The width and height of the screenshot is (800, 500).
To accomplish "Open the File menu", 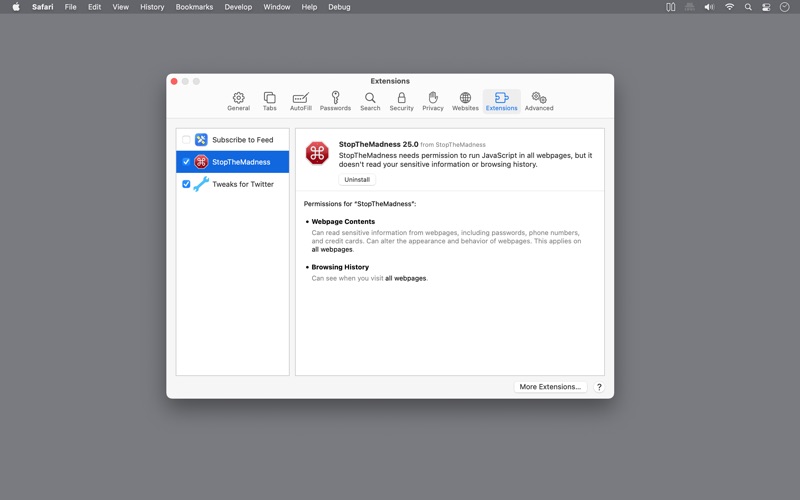I will pos(70,7).
